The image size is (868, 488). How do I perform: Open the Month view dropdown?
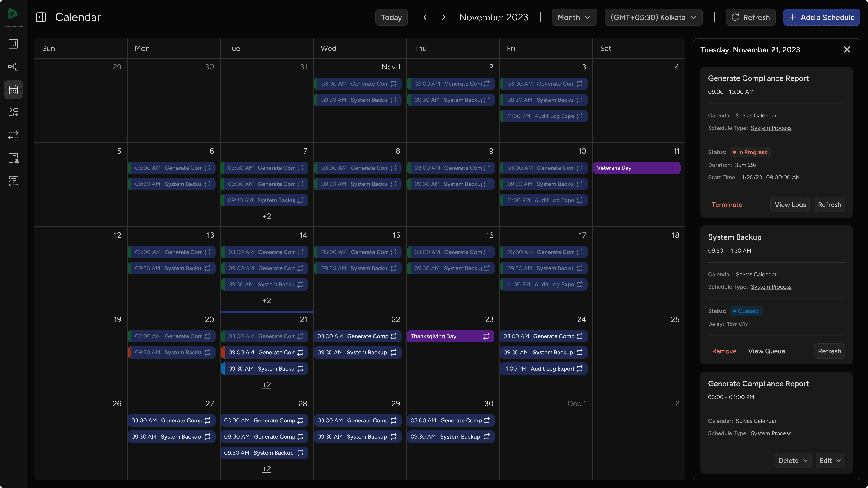(x=574, y=17)
